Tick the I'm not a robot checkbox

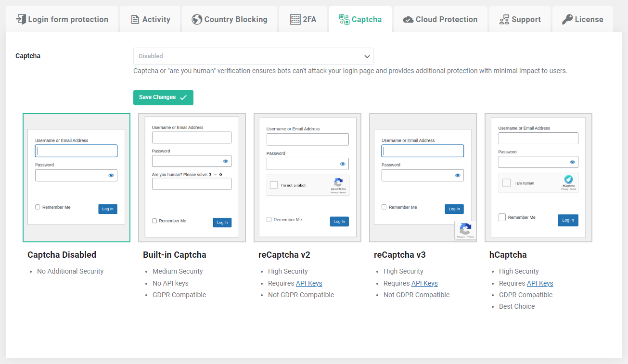click(274, 185)
